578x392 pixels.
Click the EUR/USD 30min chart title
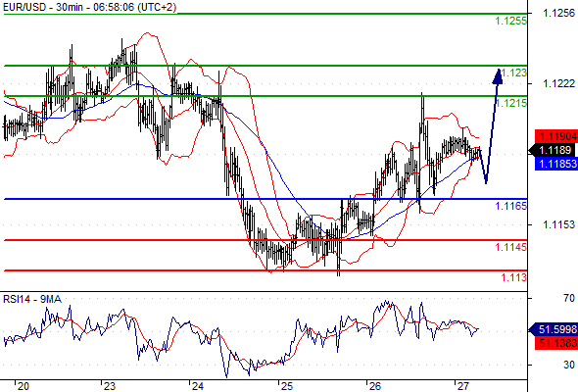[x=90, y=7]
